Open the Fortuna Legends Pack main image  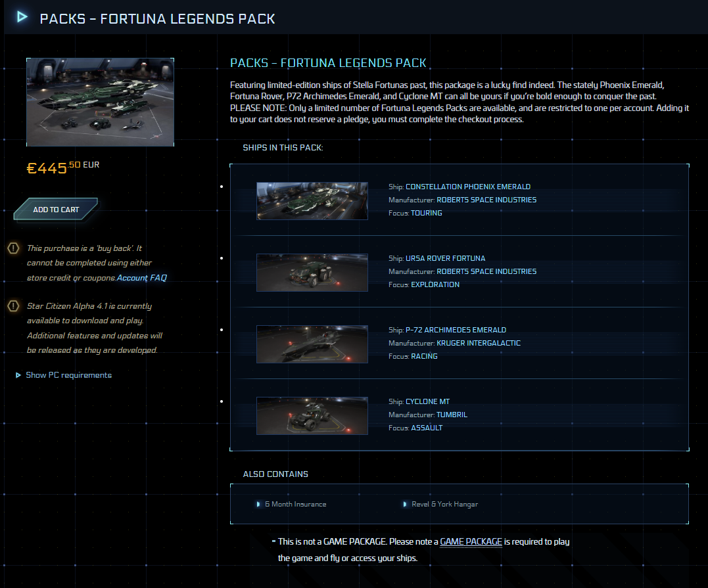[x=100, y=102]
